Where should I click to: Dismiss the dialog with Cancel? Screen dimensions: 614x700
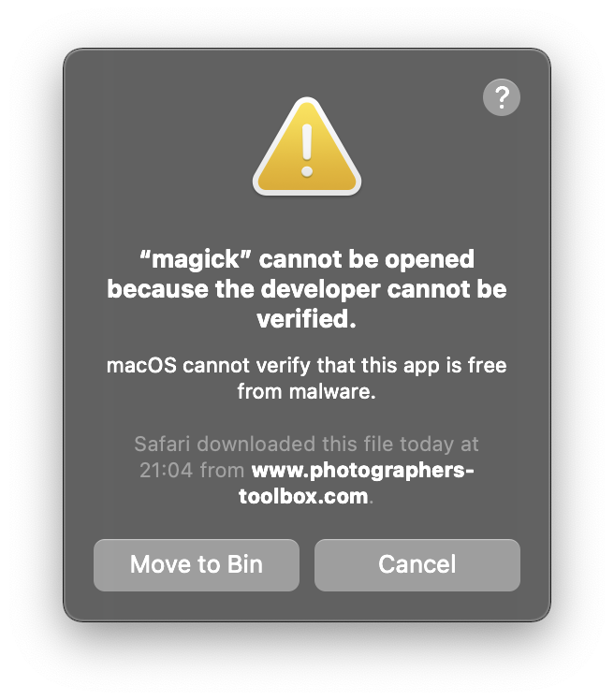tap(417, 564)
